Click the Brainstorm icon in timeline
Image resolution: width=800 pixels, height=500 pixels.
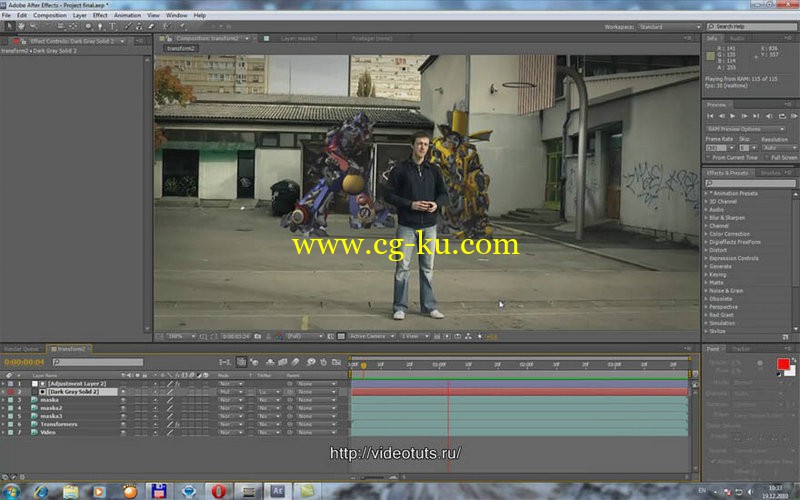pyautogui.click(x=311, y=362)
